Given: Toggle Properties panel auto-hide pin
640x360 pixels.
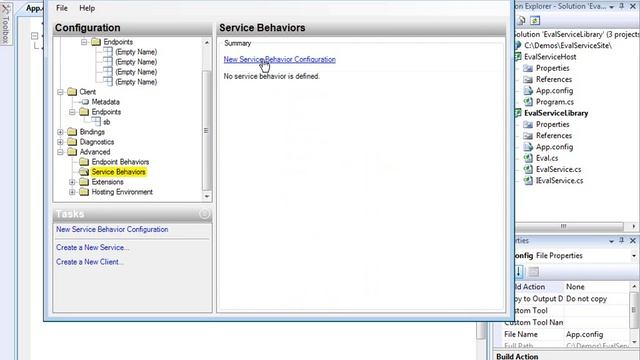Looking at the screenshot, I should click(x=622, y=241).
